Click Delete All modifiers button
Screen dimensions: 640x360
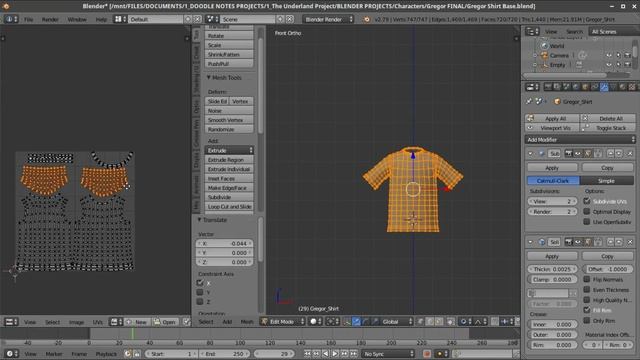(x=608, y=118)
